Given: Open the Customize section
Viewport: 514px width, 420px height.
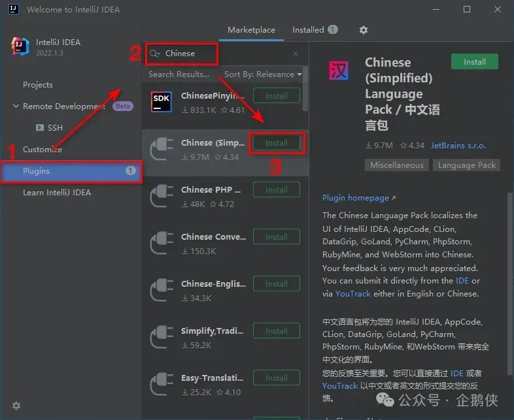Looking at the screenshot, I should (43, 150).
